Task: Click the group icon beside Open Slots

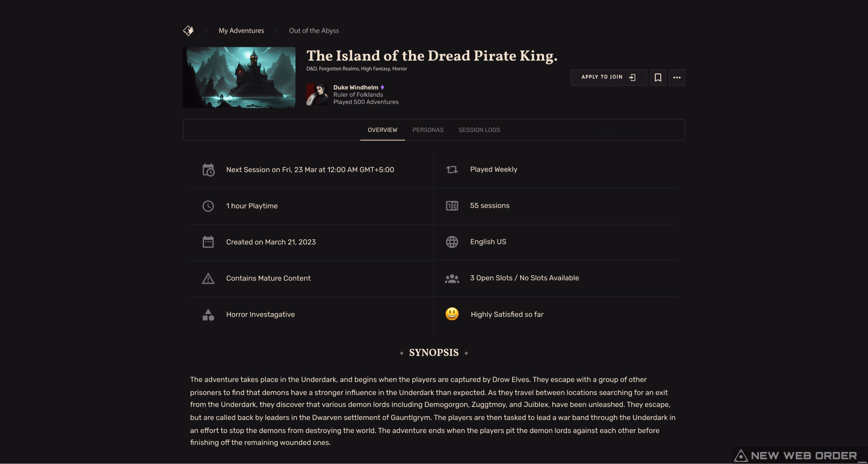Action: click(x=452, y=278)
